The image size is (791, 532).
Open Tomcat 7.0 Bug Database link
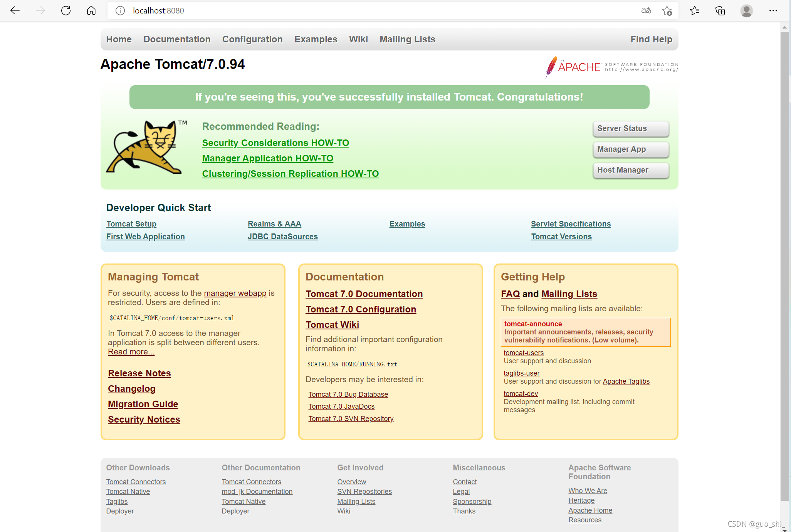point(348,394)
